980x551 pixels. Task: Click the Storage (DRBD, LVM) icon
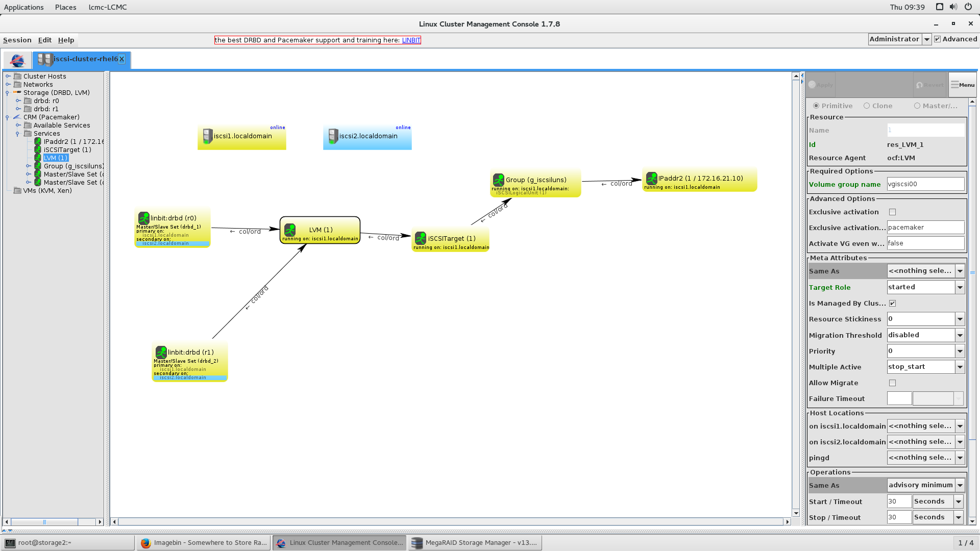pyautogui.click(x=17, y=92)
